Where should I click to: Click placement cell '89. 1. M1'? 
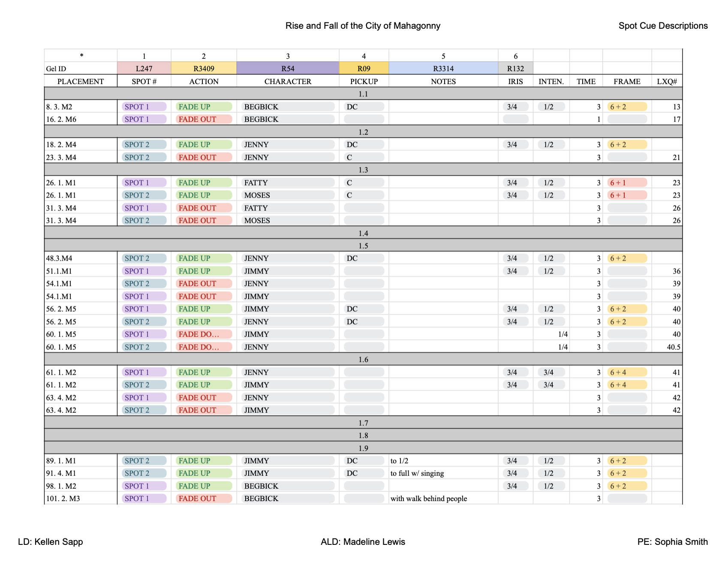coord(81,460)
